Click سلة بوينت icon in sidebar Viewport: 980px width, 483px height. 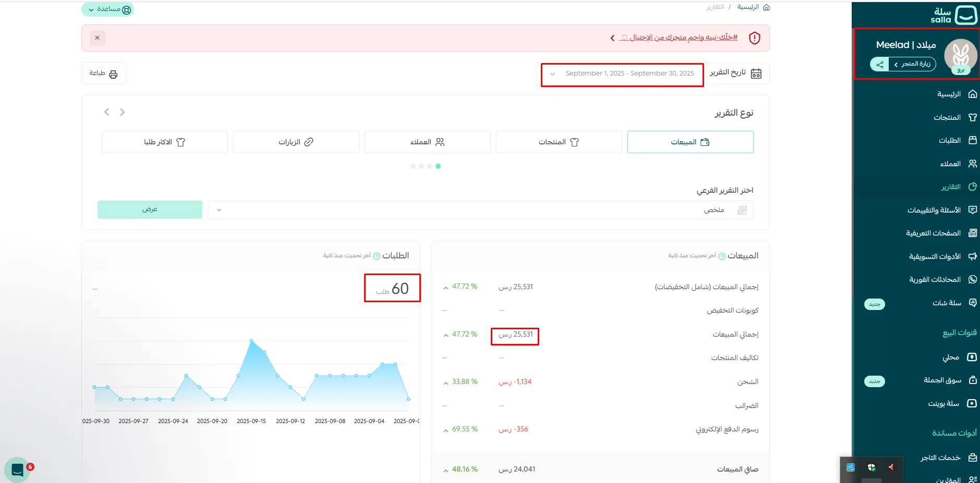pyautogui.click(x=972, y=403)
